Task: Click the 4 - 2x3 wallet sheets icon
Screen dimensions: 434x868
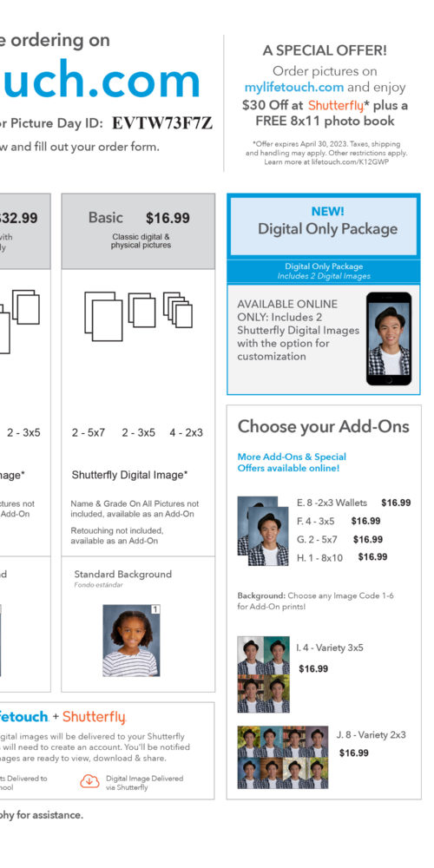Action: click(178, 310)
